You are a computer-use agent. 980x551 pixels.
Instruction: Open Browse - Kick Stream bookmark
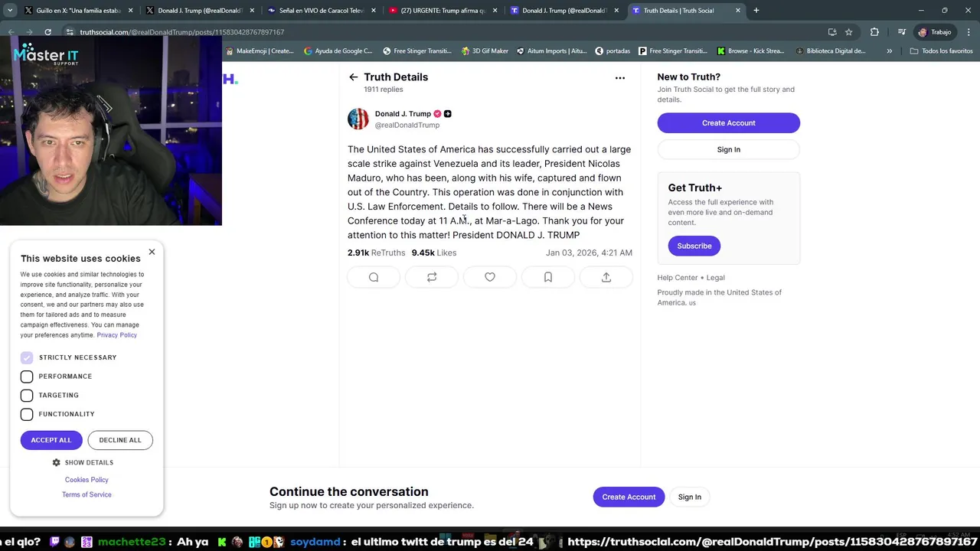point(750,51)
